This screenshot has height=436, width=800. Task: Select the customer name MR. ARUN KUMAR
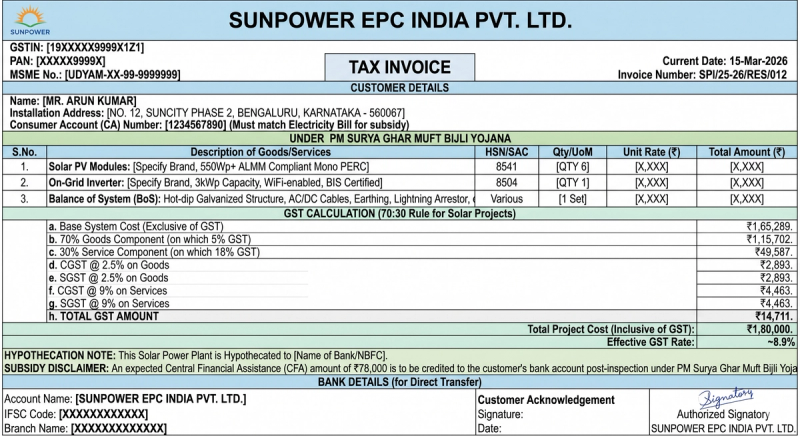click(x=90, y=101)
